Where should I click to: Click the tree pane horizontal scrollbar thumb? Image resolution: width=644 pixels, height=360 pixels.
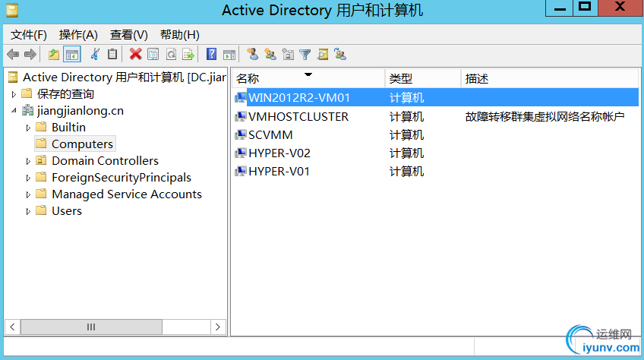(91, 327)
